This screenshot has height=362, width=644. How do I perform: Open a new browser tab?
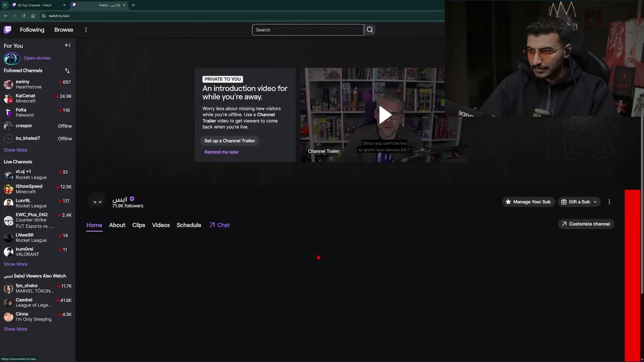click(133, 5)
